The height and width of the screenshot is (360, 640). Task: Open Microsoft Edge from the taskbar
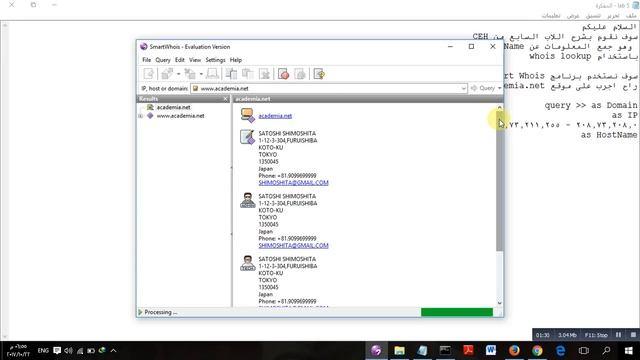click(560, 350)
